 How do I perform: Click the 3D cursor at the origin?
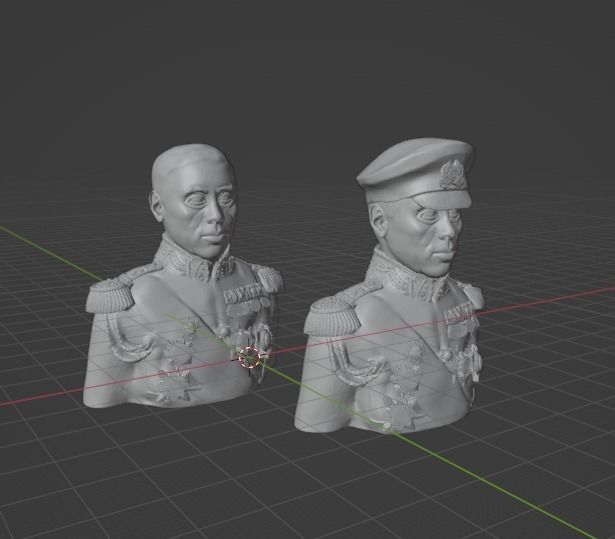pos(250,357)
